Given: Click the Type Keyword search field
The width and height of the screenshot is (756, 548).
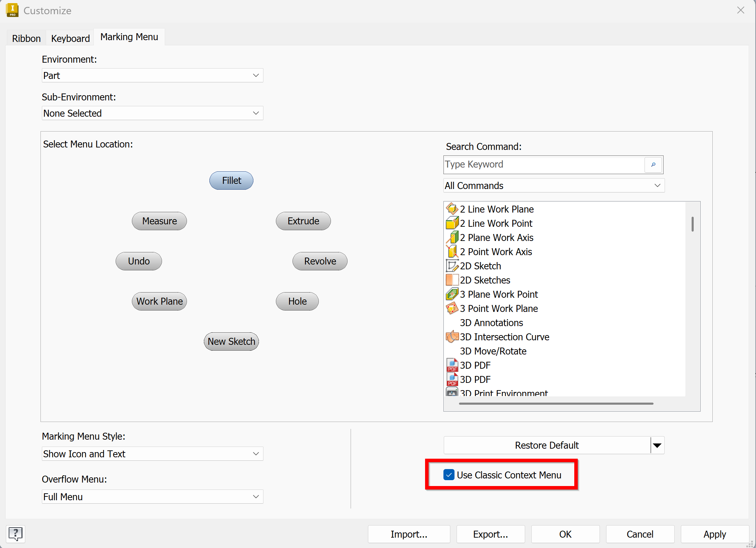Looking at the screenshot, I should (543, 164).
